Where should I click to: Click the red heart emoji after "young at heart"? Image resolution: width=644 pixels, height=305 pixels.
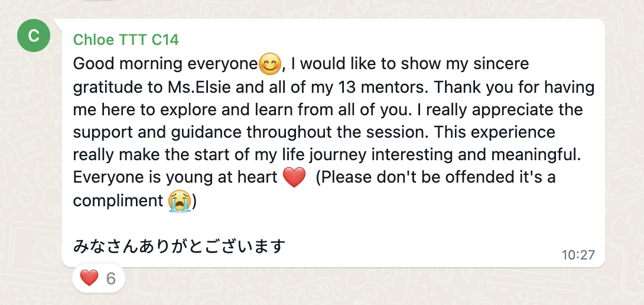click(x=294, y=178)
